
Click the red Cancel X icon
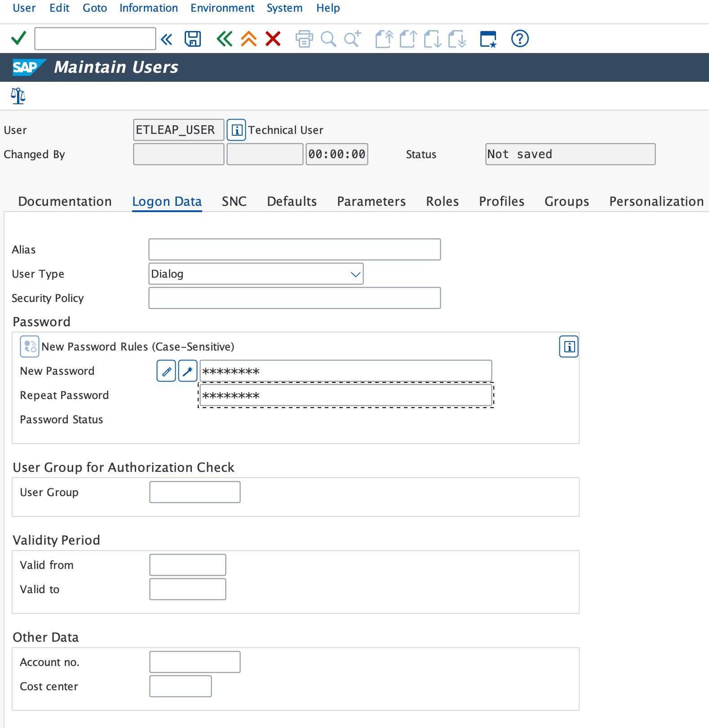[x=273, y=39]
